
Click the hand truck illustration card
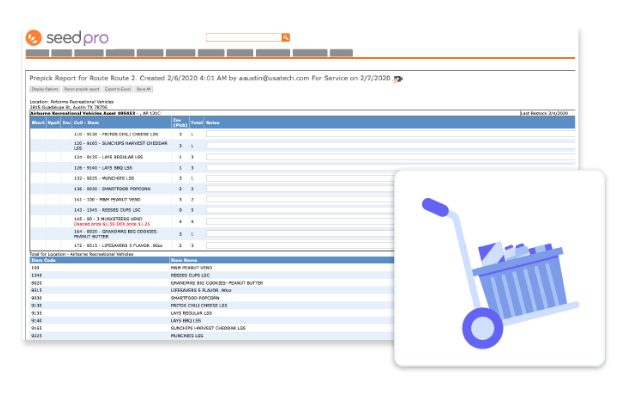pyautogui.click(x=499, y=268)
